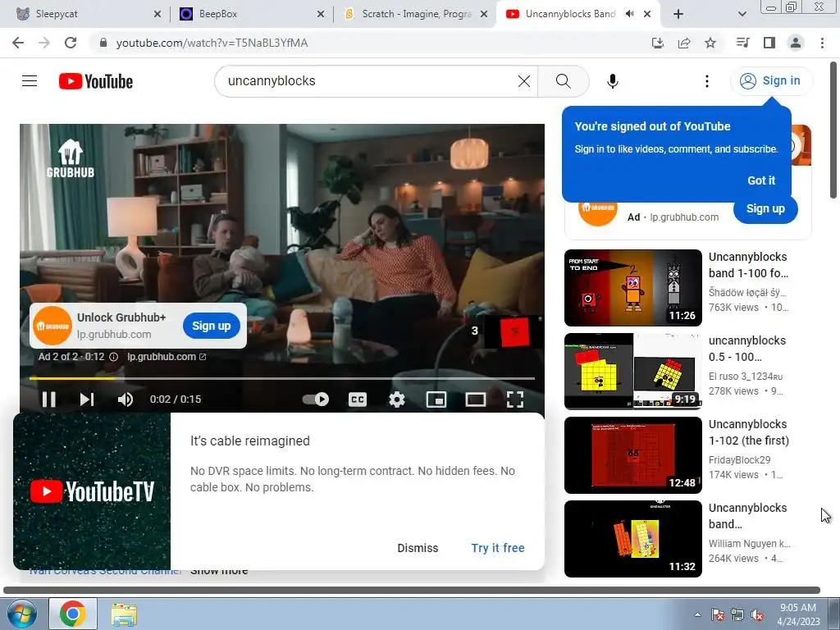The image size is (840, 630).
Task: Reload the page
Action: [71, 43]
